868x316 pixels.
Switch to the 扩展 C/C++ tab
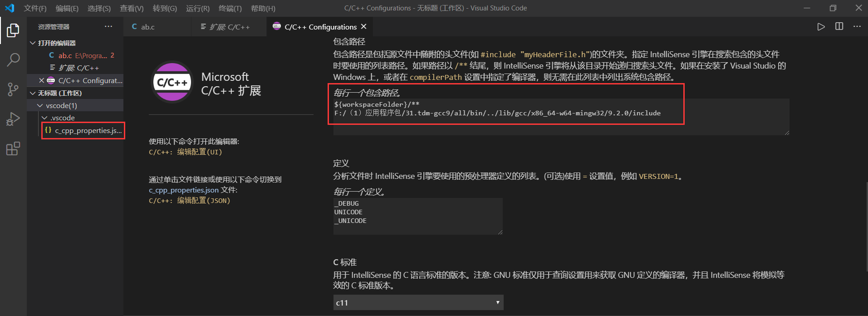[230, 27]
